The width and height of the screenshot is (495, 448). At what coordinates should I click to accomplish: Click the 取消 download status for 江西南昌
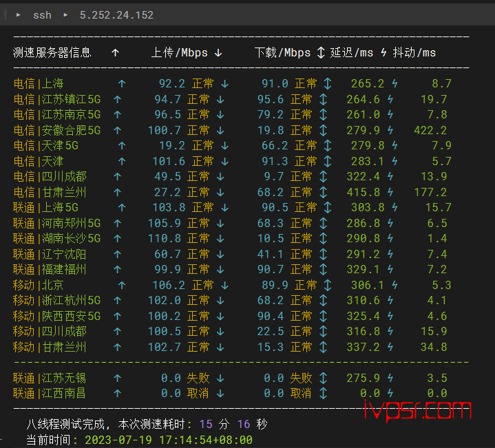(x=301, y=393)
